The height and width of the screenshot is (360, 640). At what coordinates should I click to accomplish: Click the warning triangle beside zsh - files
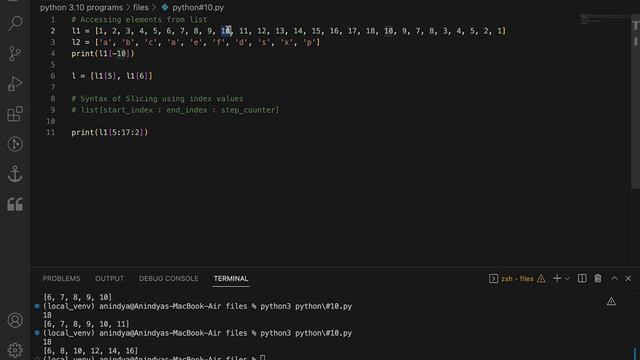point(541,278)
